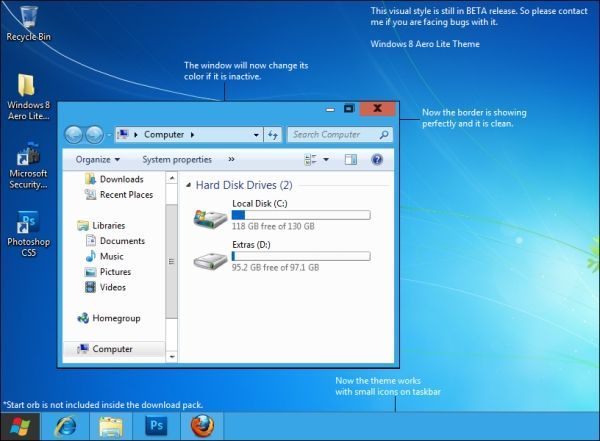Open Music library in navigation pane
The image size is (600, 441).
pyautogui.click(x=104, y=256)
